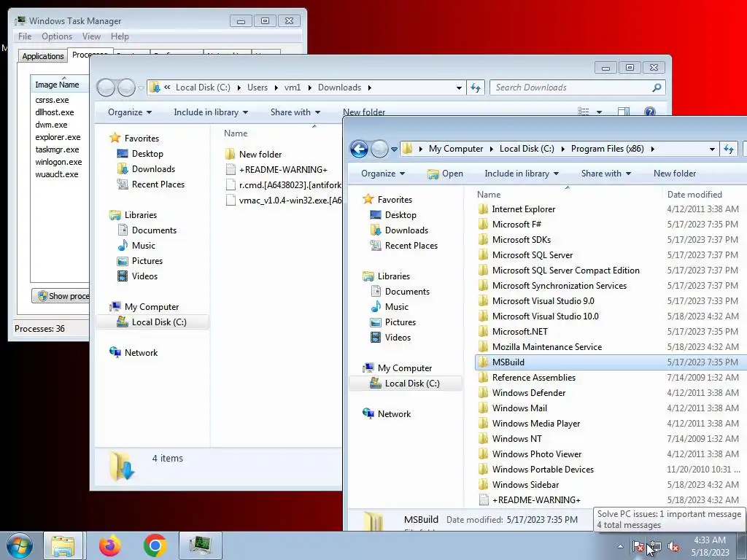This screenshot has height=560, width=747.
Task: Open Share with dropdown in Program Files window
Action: 606,174
